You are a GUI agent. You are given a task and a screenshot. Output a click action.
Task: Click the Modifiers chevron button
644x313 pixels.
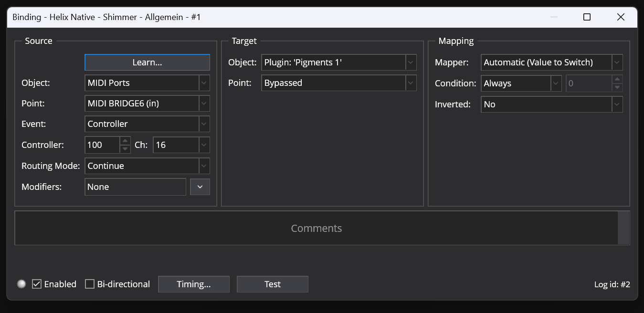click(x=200, y=187)
